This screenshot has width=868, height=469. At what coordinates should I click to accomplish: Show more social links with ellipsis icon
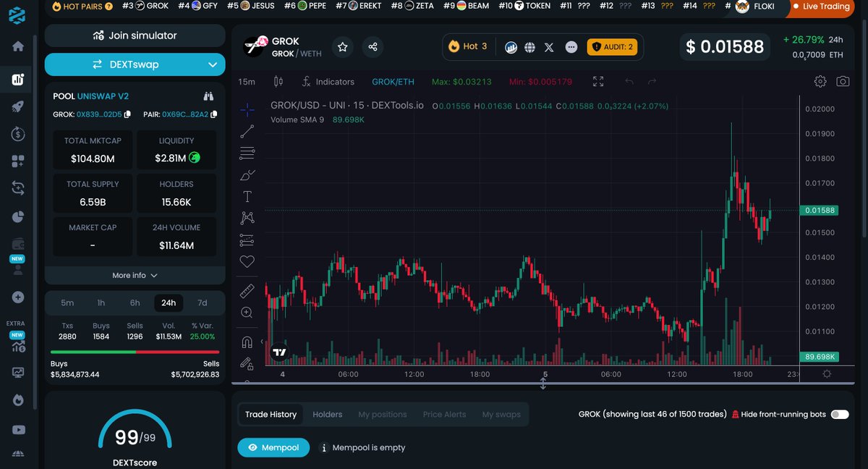click(571, 47)
